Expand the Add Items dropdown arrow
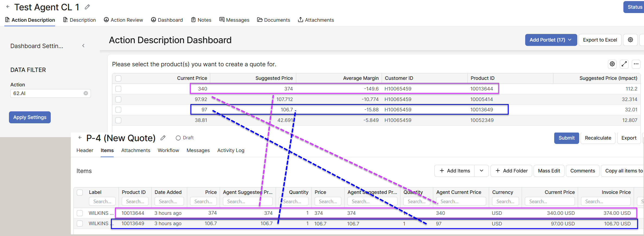644x236 pixels. click(x=481, y=171)
